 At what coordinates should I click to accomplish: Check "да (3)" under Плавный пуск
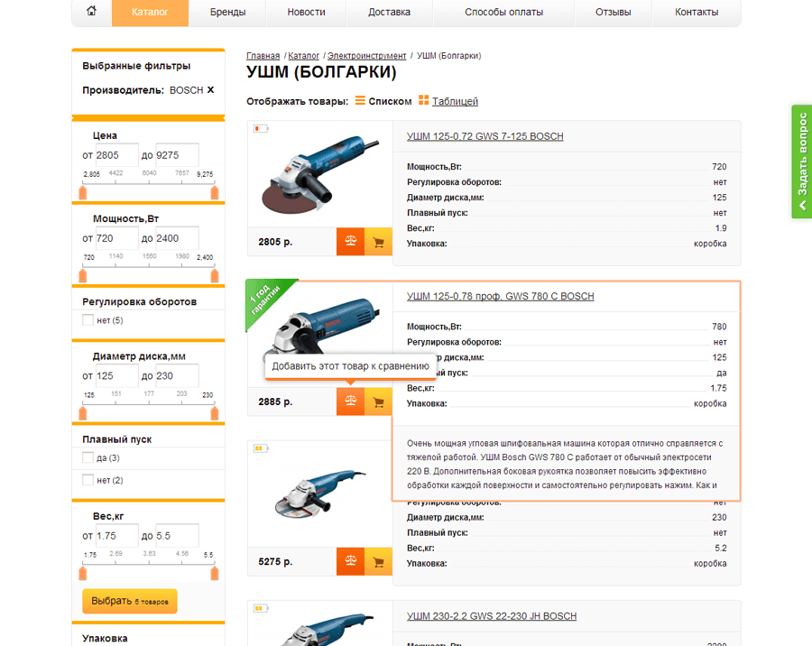click(88, 457)
